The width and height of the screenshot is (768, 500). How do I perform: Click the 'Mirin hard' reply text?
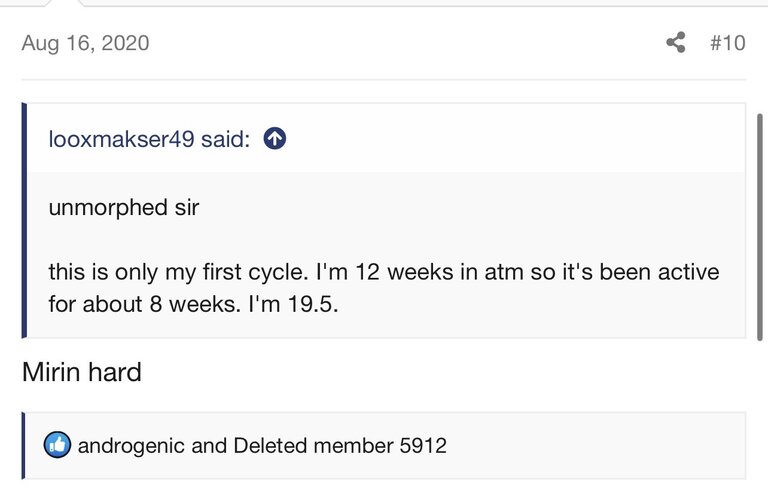82,372
